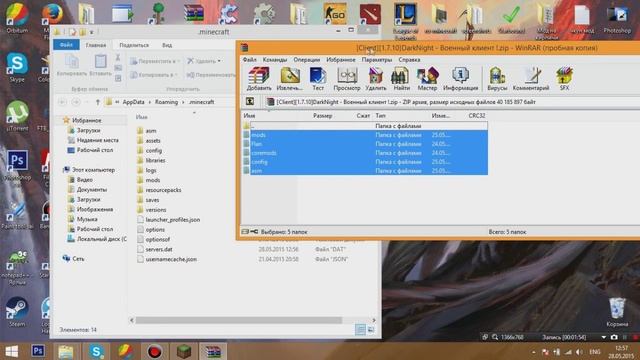Viewport: 640px width, 360px height.
Task: Select the config folder row in WinRAR
Action: tap(365, 162)
